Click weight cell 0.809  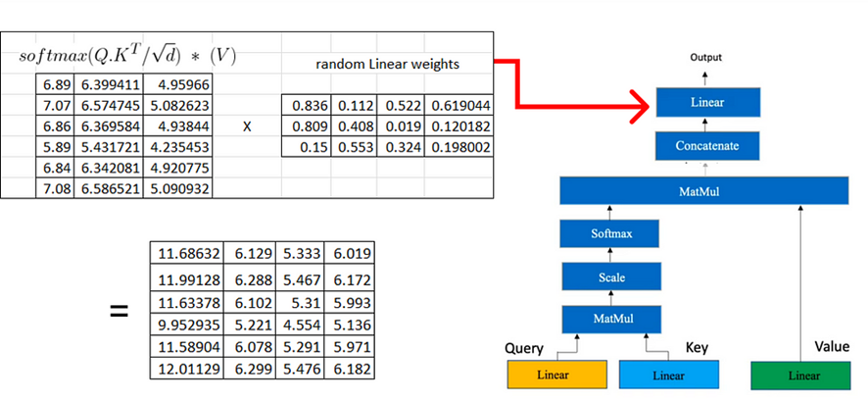tap(307, 126)
